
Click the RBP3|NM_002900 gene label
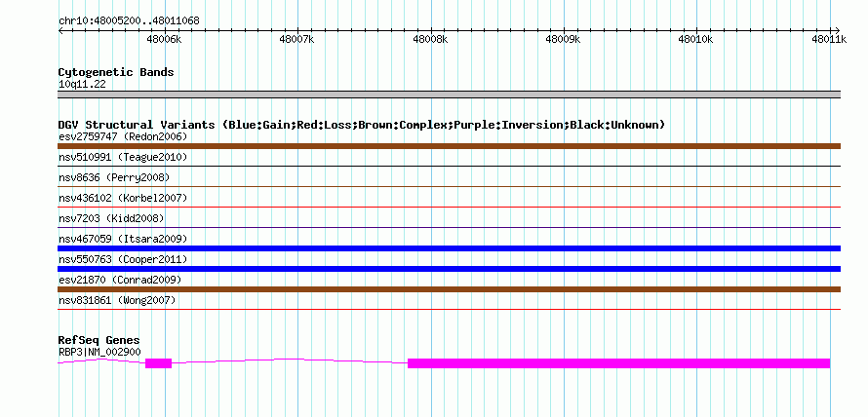point(99,352)
